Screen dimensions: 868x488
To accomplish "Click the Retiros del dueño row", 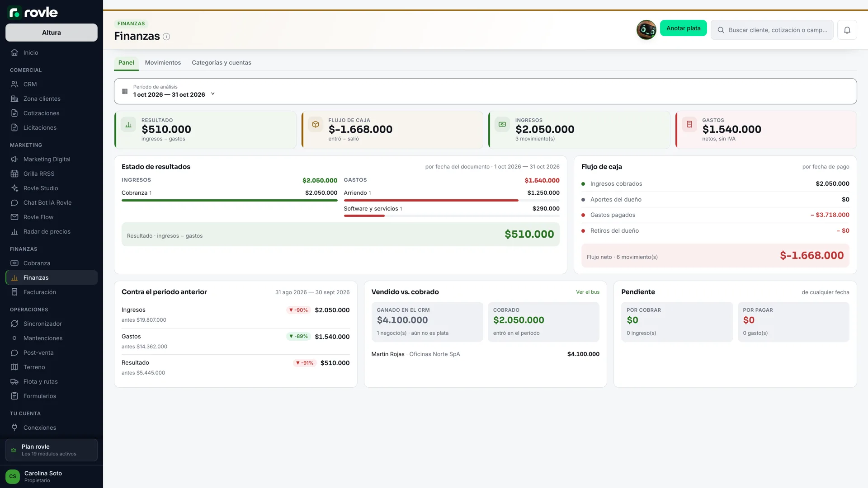I will [715, 231].
